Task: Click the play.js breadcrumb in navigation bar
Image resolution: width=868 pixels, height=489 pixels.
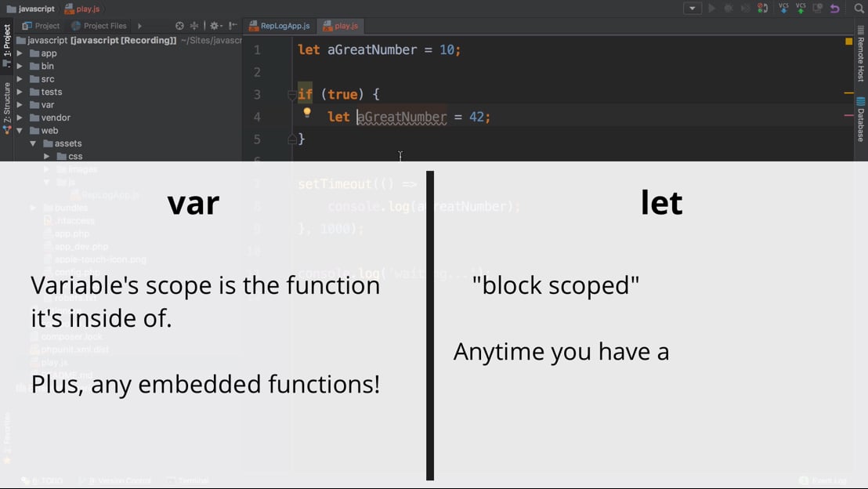Action: coord(82,9)
